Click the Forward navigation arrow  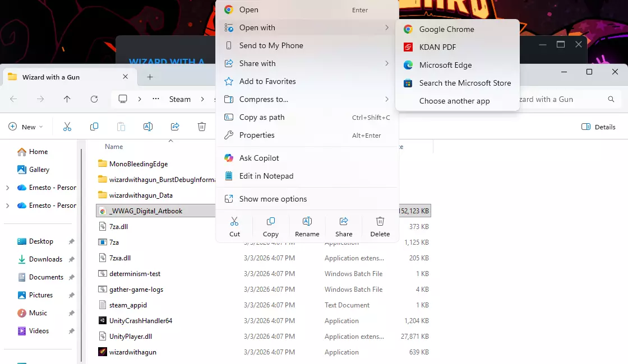pyautogui.click(x=40, y=99)
